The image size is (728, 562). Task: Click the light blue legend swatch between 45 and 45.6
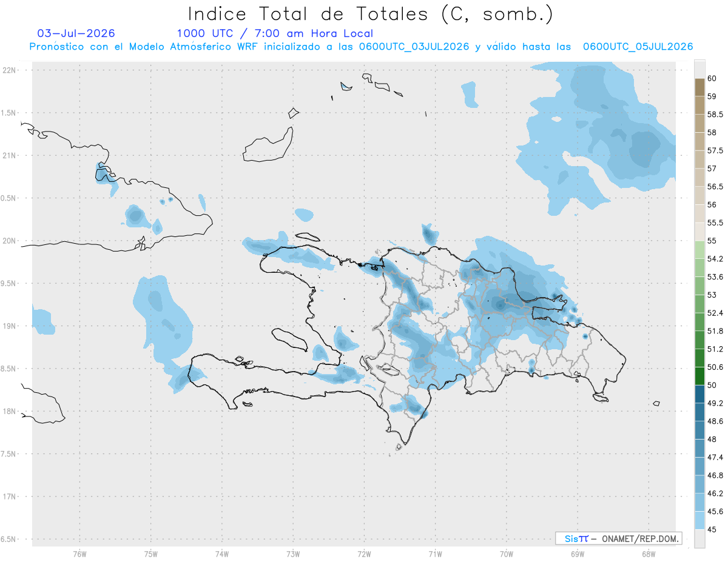click(x=699, y=520)
